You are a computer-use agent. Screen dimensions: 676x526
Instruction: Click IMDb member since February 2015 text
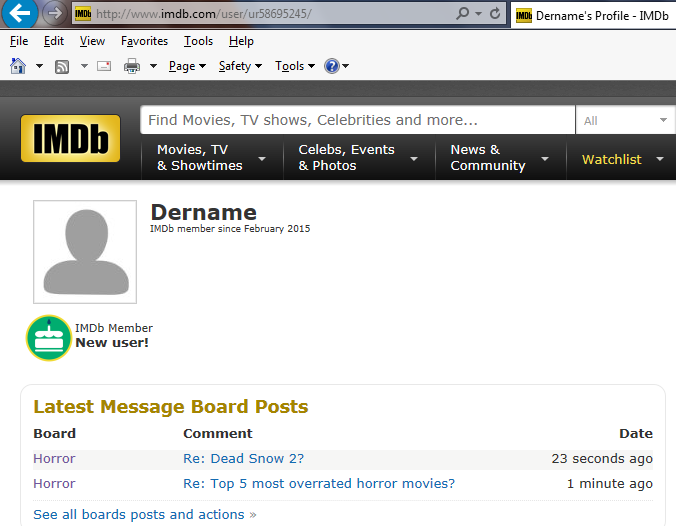pyautogui.click(x=230, y=229)
